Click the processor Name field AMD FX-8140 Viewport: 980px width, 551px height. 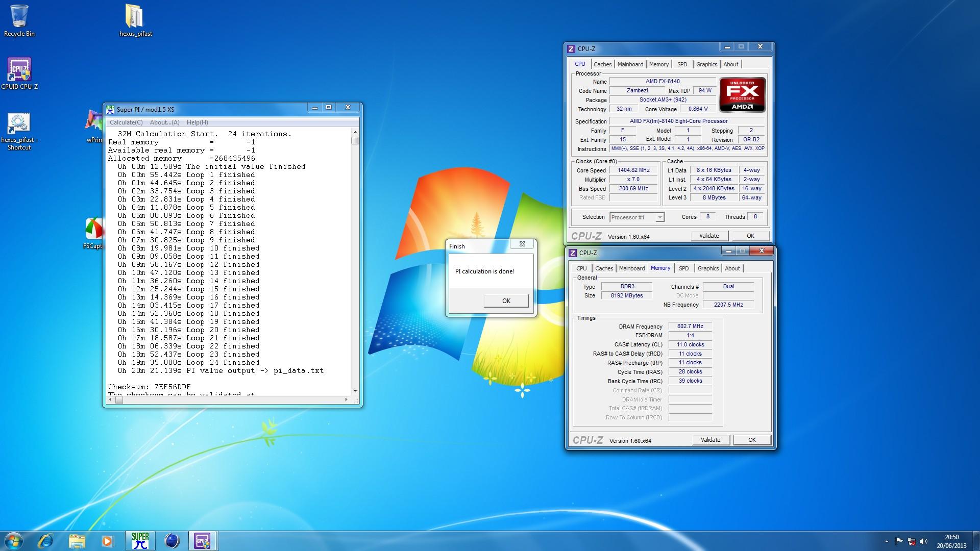coord(663,81)
